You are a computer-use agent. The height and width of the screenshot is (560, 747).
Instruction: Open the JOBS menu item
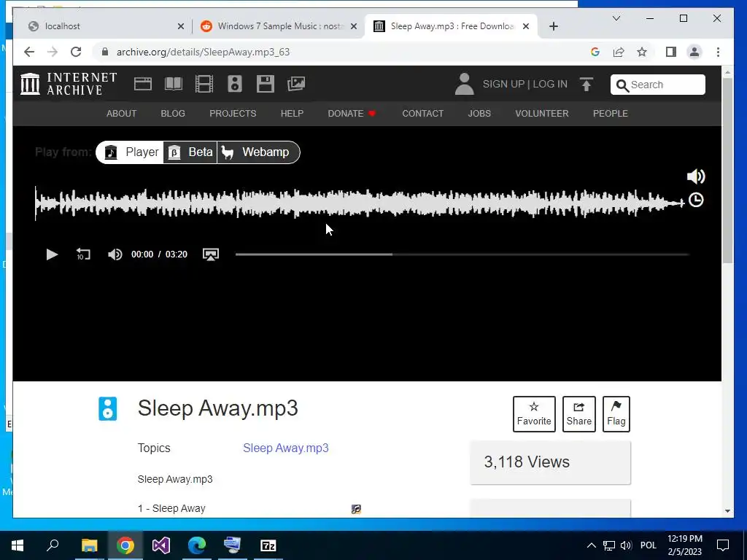(x=479, y=113)
